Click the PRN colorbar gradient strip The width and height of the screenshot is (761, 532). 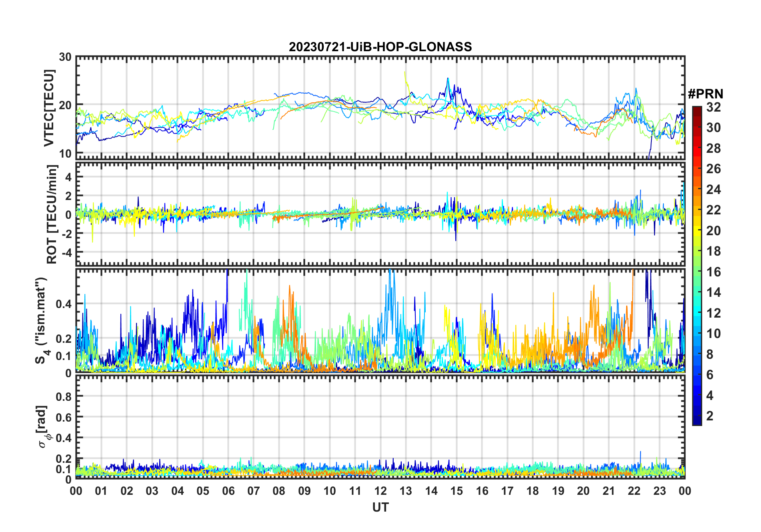[697, 266]
